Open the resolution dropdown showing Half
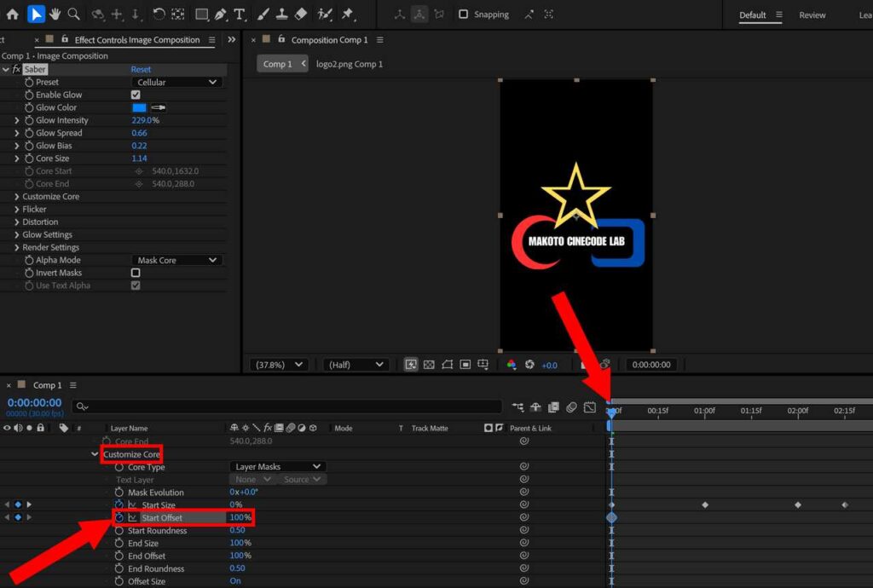This screenshot has height=588, width=873. pyautogui.click(x=356, y=365)
